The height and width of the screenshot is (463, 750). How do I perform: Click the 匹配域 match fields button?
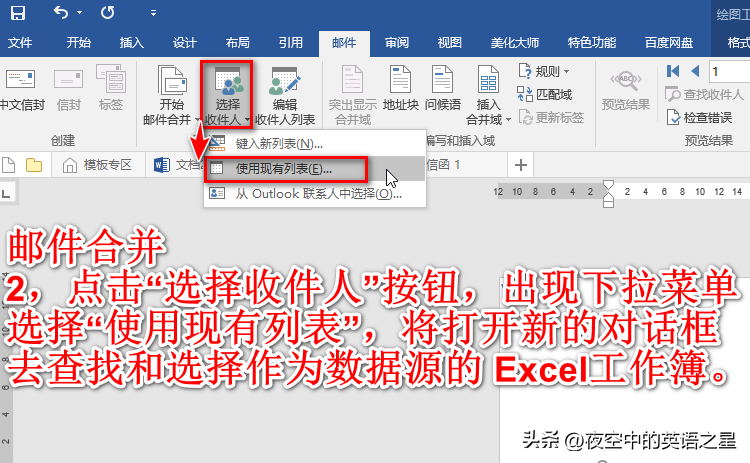(x=544, y=94)
